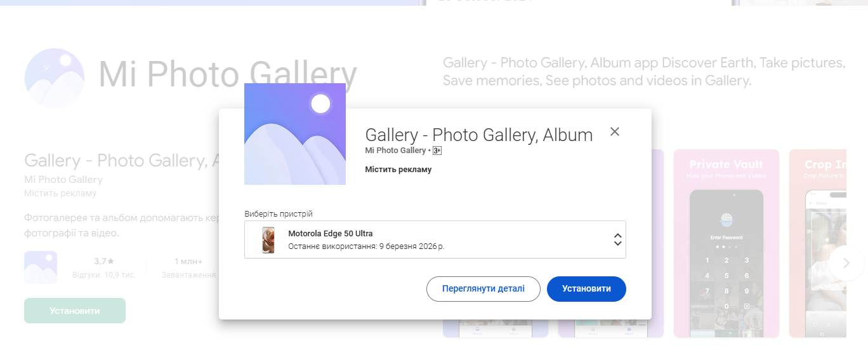Screen dimensions: 868x357
Task: Click the 3+ content rating badge
Action: 437,151
